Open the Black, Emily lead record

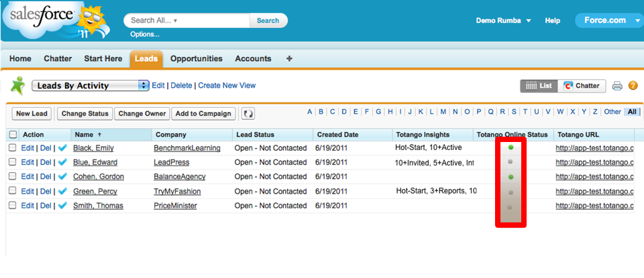point(93,148)
